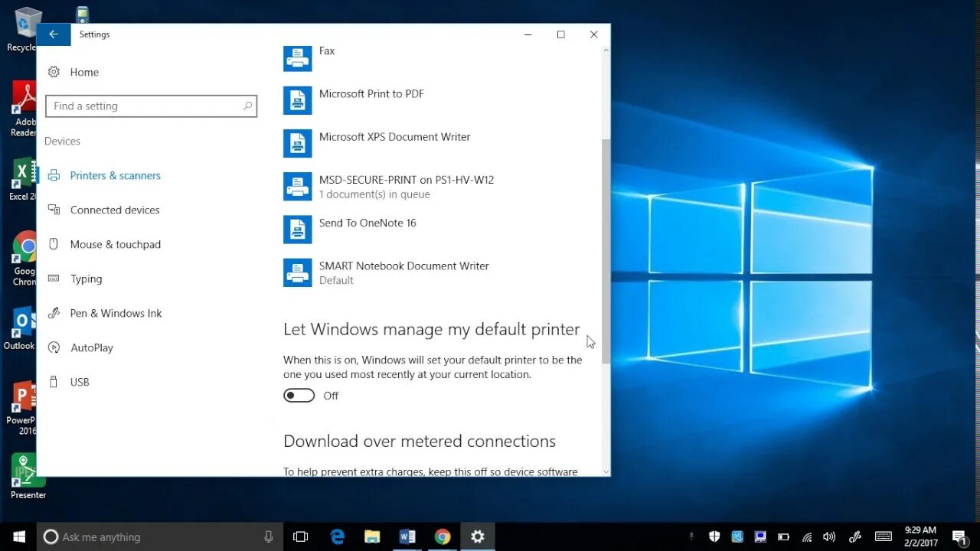Click the Fax printer icon

(297, 57)
